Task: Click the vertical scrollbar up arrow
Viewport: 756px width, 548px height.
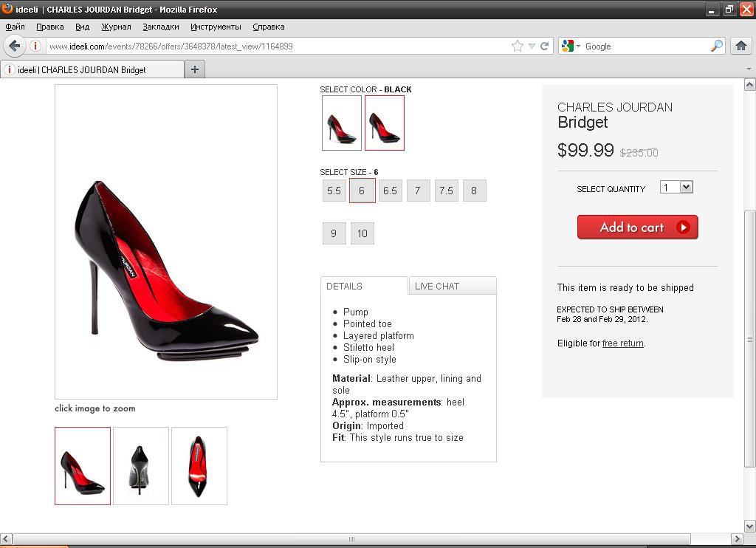Action: pyautogui.click(x=750, y=85)
